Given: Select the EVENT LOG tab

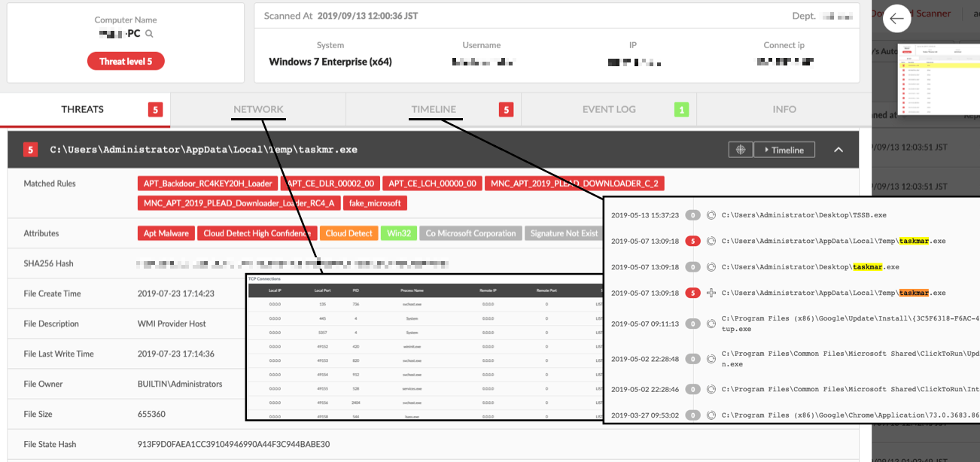Looking at the screenshot, I should 609,109.
